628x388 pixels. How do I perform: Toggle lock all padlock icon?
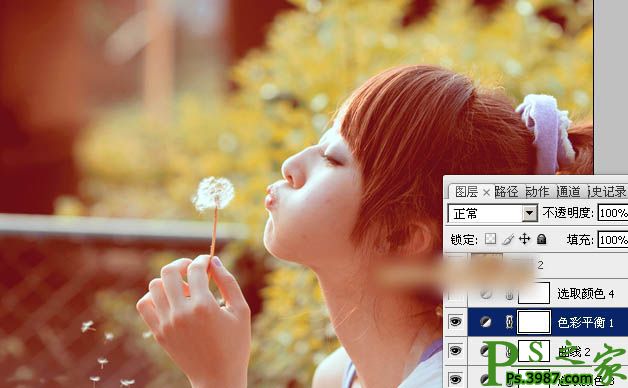[541, 239]
